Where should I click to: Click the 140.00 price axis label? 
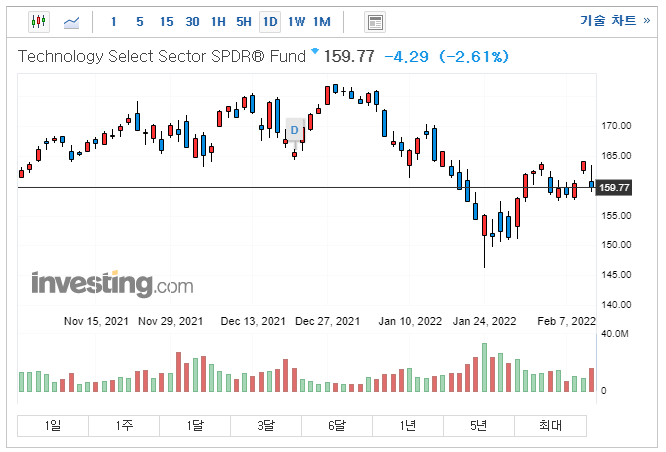[616, 305]
